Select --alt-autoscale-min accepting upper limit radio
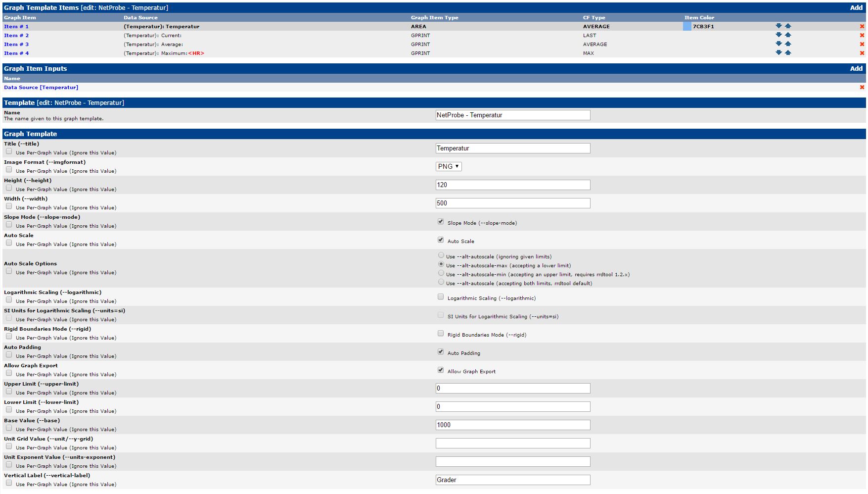 pyautogui.click(x=441, y=273)
